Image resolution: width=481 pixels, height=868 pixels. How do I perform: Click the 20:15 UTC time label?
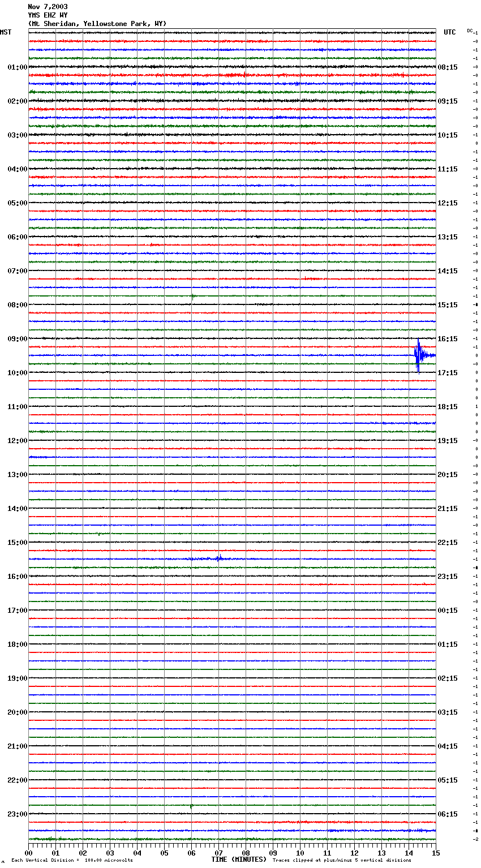pos(448,475)
